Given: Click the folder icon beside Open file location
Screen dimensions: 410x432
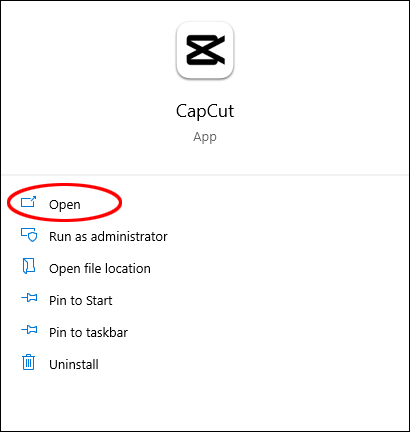Looking at the screenshot, I should point(29,266).
